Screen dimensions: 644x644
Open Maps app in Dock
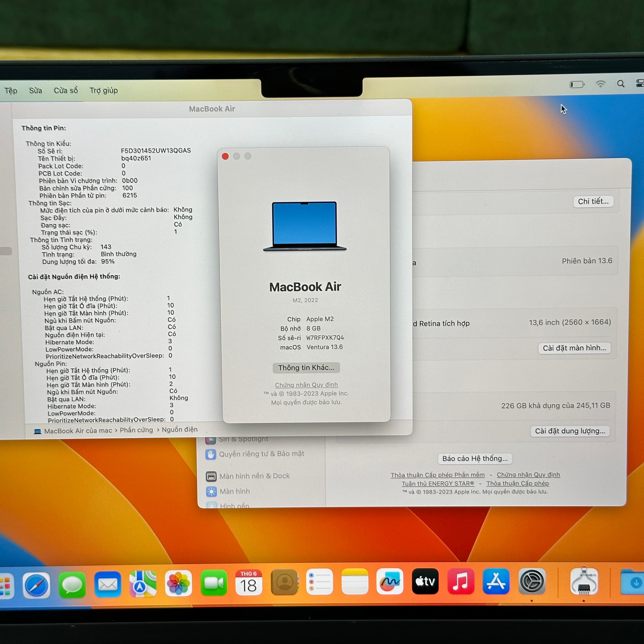click(143, 584)
